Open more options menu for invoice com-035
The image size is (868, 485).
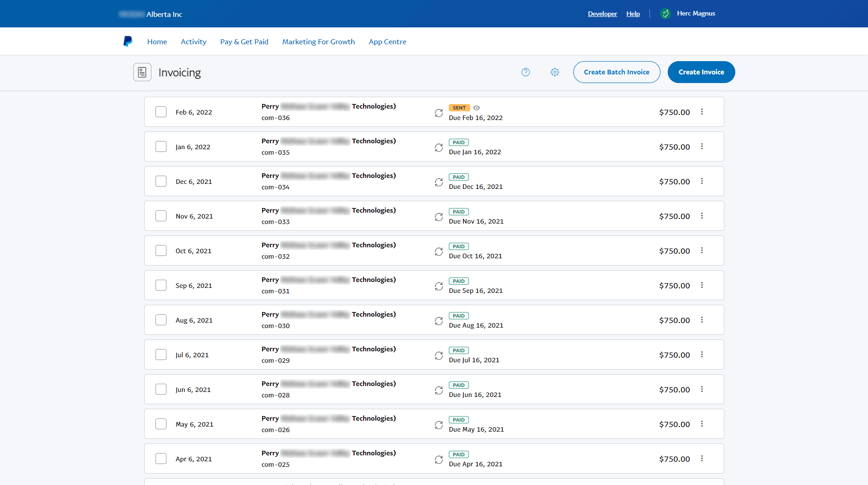(702, 146)
